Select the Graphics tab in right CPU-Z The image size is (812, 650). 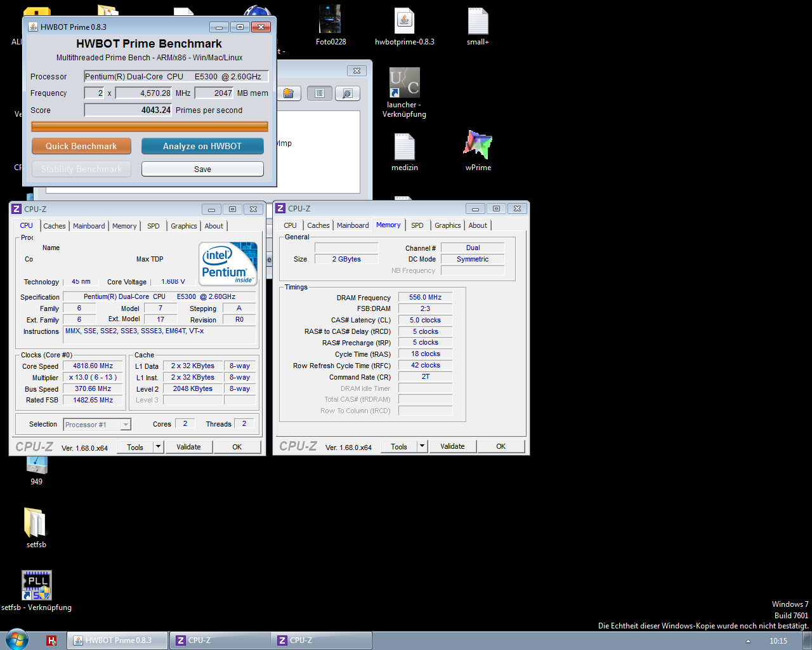click(448, 225)
